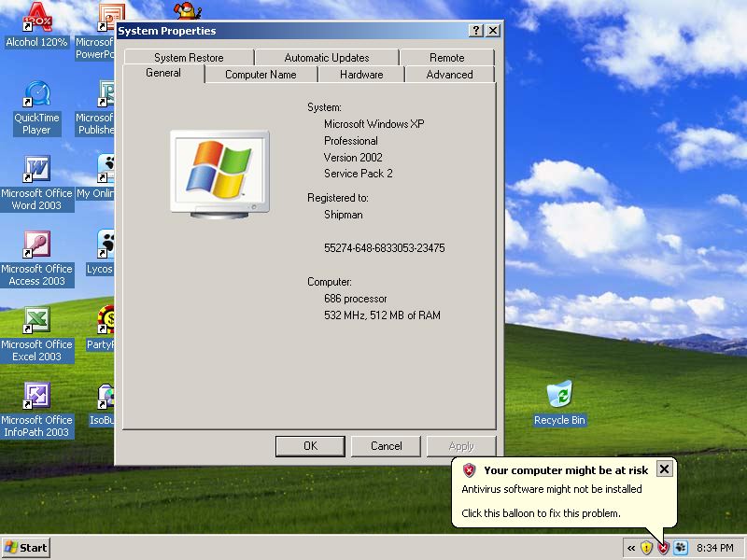Close the security warning balloon
Image resolution: width=747 pixels, height=560 pixels.
point(664,469)
